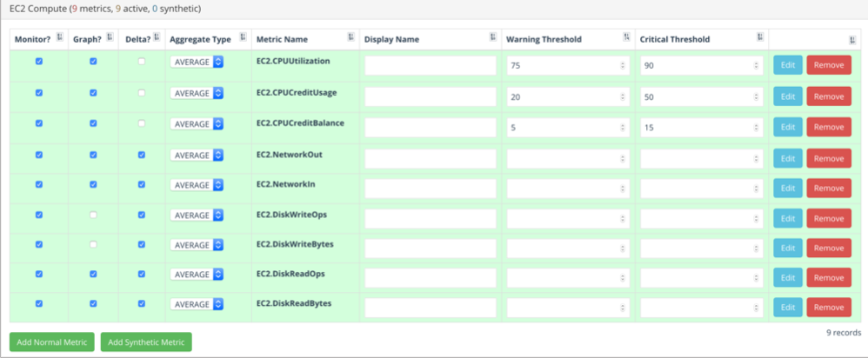Click Critical Threshold field showing 50
The image size is (868, 358).
pyautogui.click(x=701, y=96)
